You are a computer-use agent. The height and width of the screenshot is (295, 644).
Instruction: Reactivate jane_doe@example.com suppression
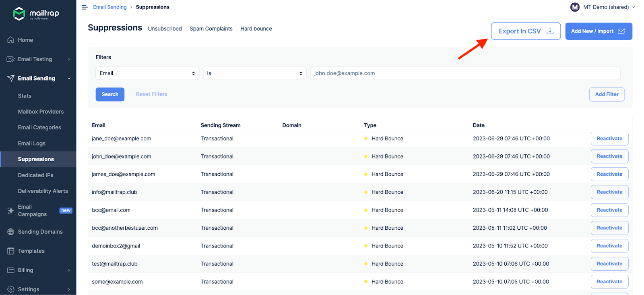609,139
